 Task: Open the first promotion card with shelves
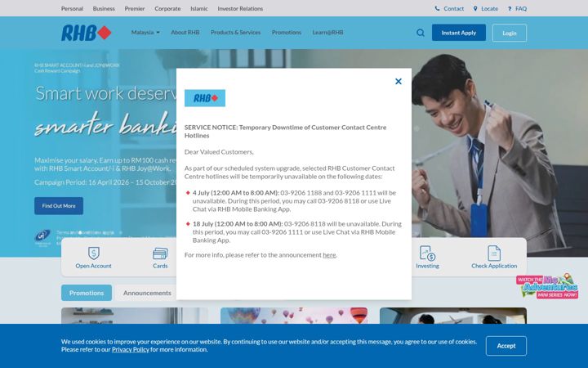(x=135, y=316)
